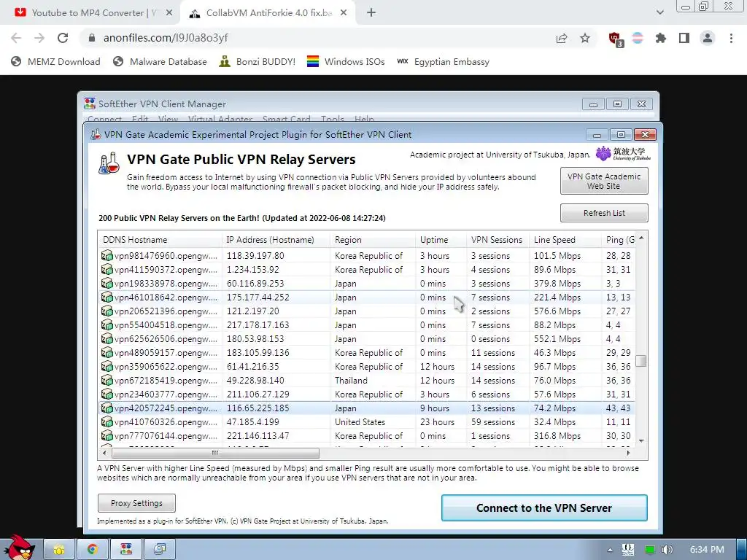747x560 pixels.
Task: Select IP address 47.185.4.199 United States server
Action: pyautogui.click(x=252, y=422)
